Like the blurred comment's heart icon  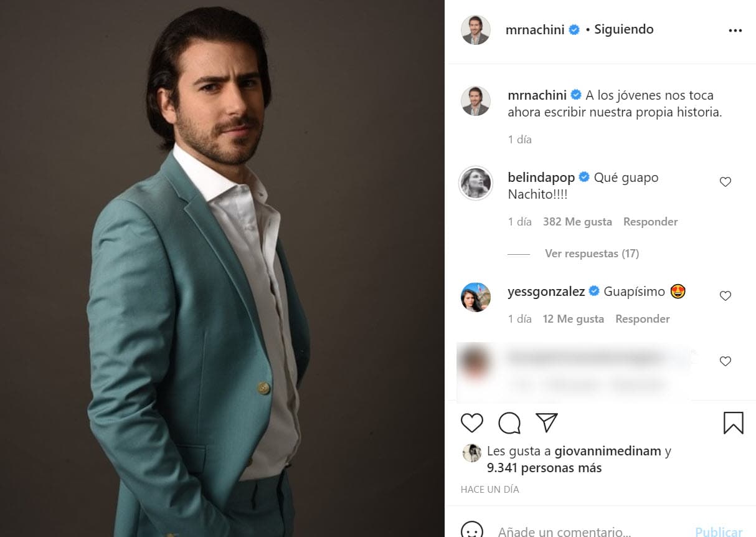tap(725, 361)
